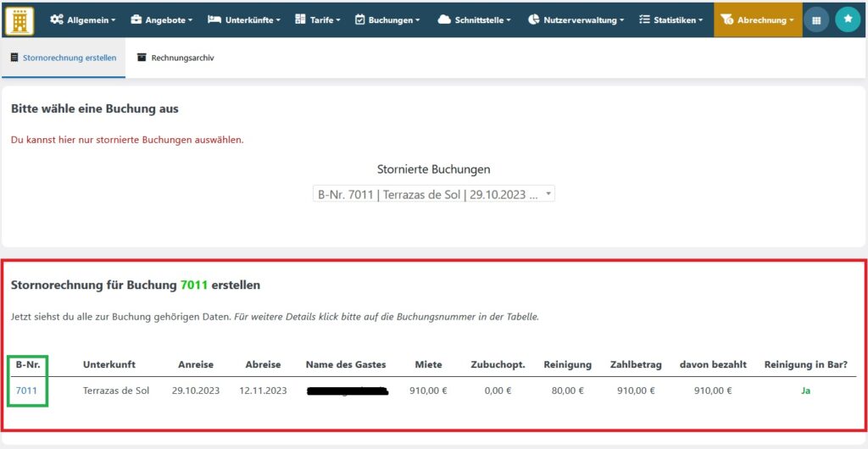The width and height of the screenshot is (868, 449).
Task: Open the Unterkünfte dropdown menu
Action: click(244, 19)
